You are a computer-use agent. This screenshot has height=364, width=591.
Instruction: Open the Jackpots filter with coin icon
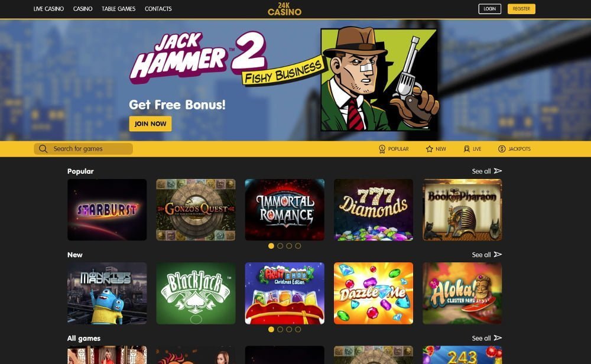(514, 149)
